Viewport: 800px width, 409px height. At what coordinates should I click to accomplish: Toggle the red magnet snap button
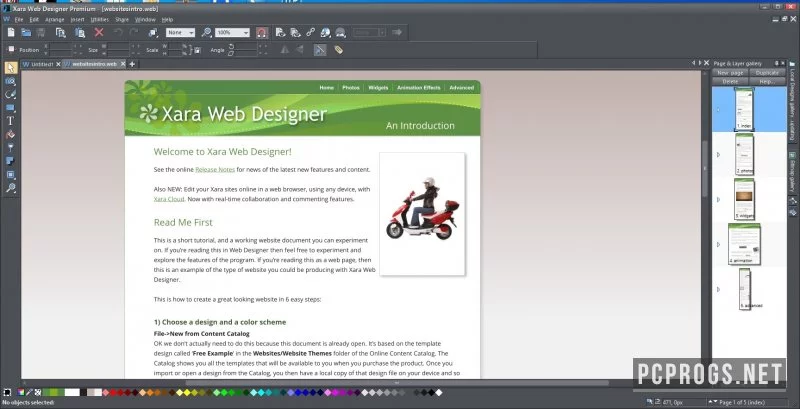point(261,33)
